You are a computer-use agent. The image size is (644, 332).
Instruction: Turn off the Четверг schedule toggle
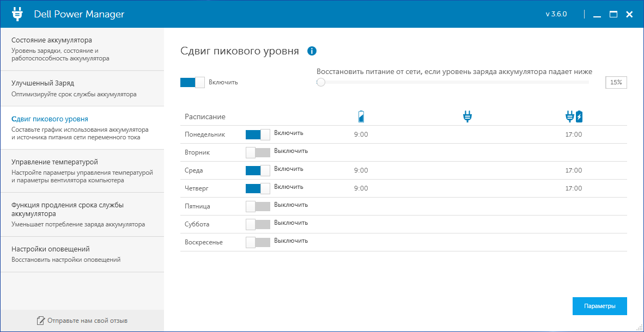258,188
